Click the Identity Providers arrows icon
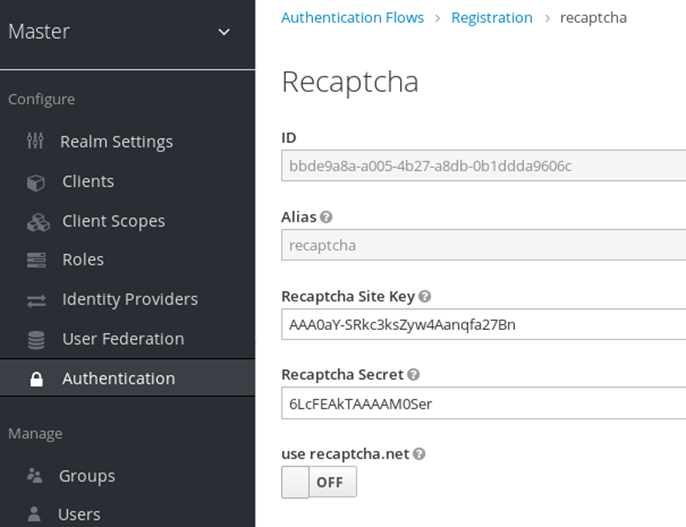The width and height of the screenshot is (686, 527). (x=36, y=300)
